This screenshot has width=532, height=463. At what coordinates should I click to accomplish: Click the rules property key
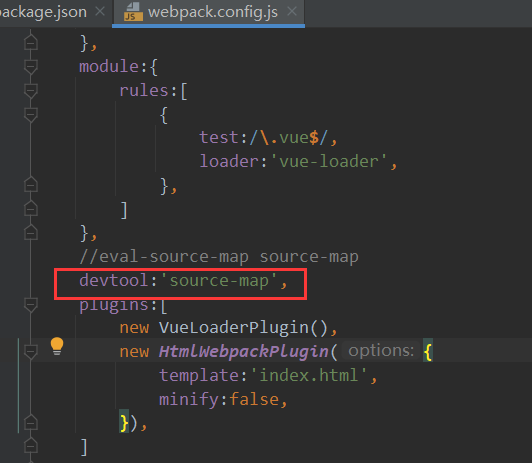[x=144, y=91]
